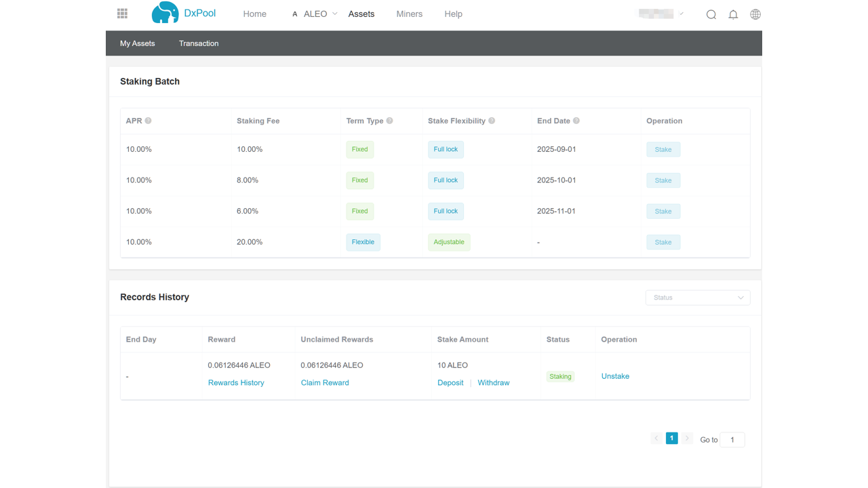Open the Assets navigation item

point(361,14)
